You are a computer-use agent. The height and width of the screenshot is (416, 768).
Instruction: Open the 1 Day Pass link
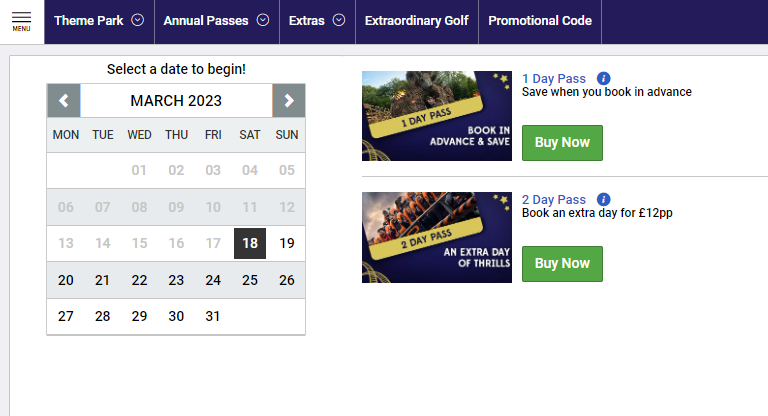554,78
